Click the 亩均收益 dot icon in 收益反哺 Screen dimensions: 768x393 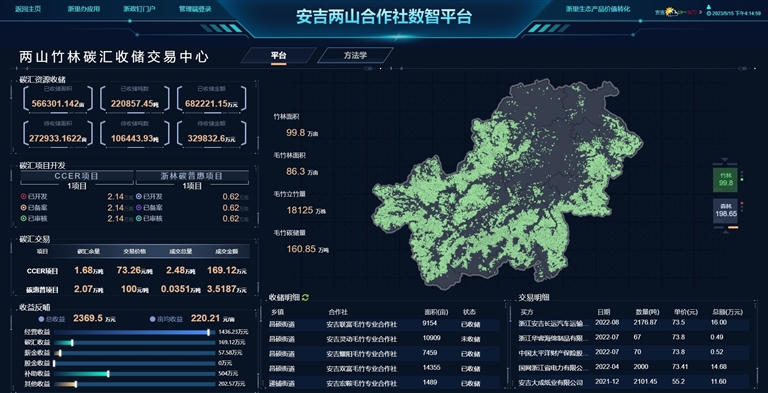click(x=153, y=319)
